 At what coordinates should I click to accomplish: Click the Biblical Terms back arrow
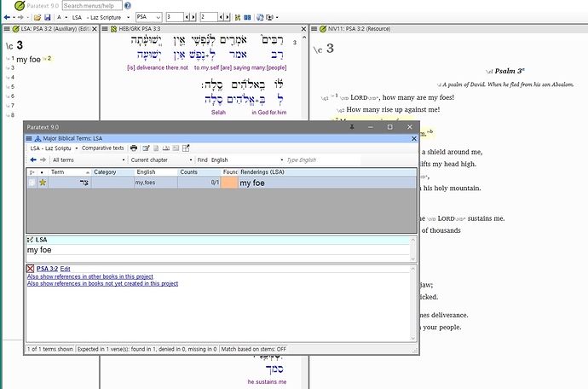pos(33,160)
